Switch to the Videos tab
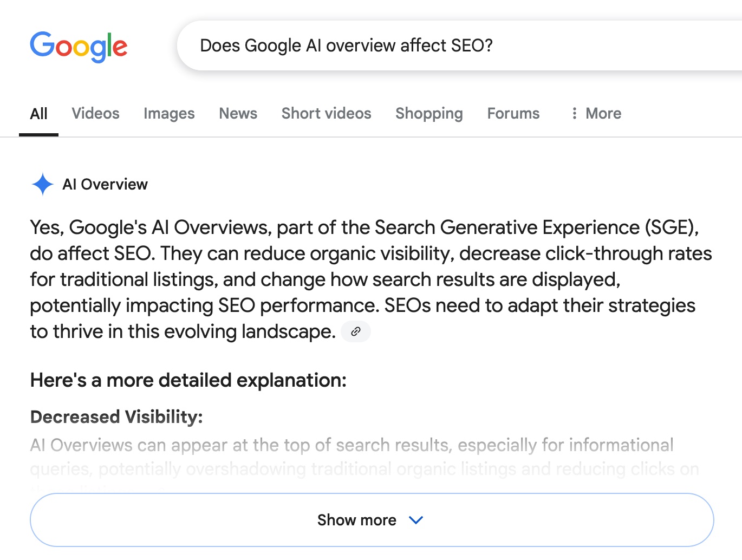 click(96, 113)
